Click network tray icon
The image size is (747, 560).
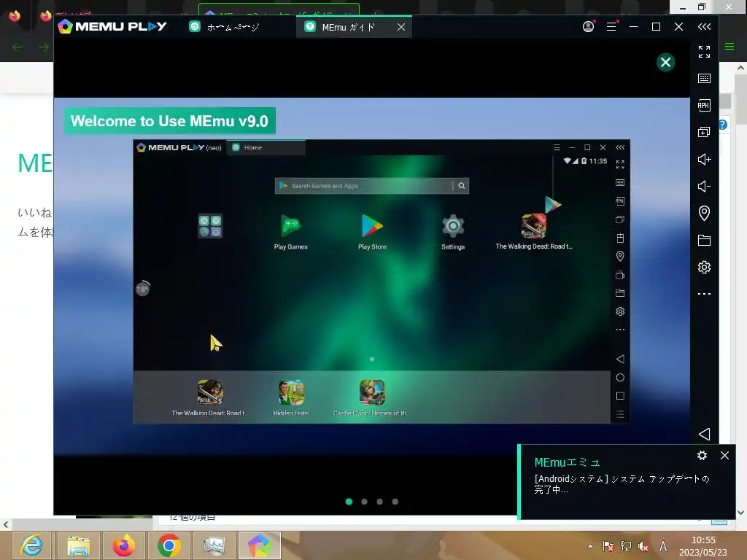coord(625,547)
